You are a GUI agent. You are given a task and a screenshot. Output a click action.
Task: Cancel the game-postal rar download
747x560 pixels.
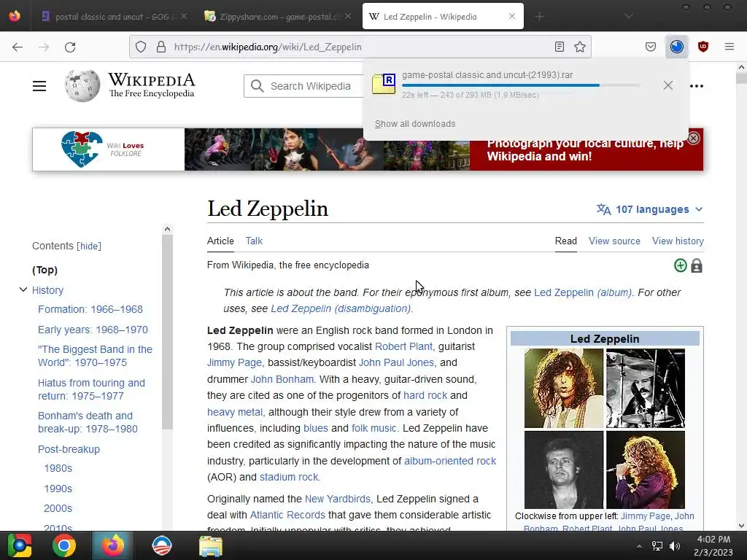pos(668,85)
